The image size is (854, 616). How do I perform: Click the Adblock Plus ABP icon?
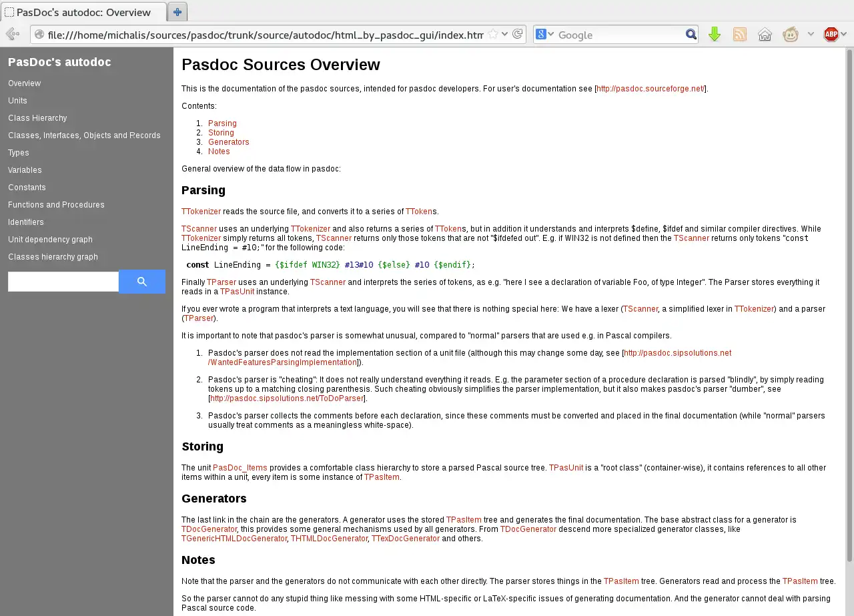click(x=831, y=35)
